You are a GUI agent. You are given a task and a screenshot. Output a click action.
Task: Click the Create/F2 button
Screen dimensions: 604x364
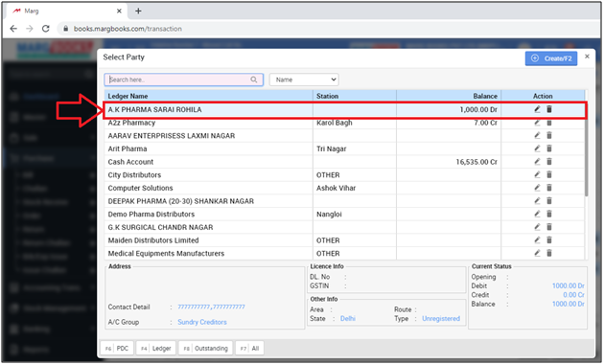pyautogui.click(x=551, y=58)
